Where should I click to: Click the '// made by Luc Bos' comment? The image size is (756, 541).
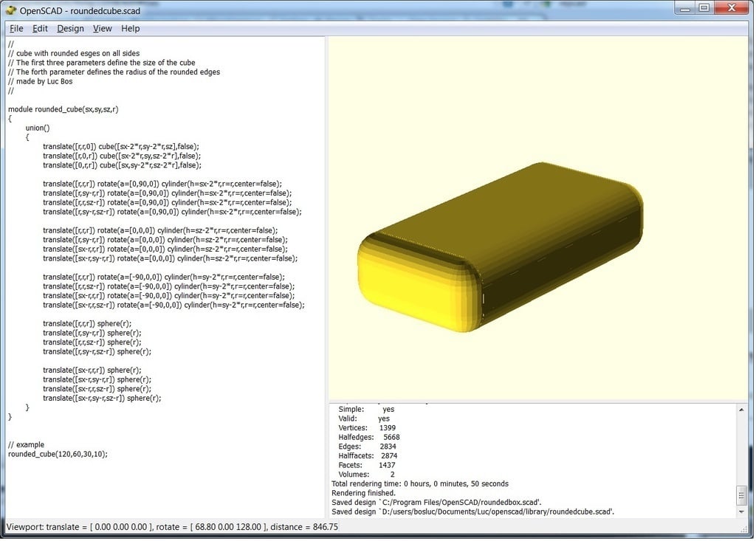point(41,81)
